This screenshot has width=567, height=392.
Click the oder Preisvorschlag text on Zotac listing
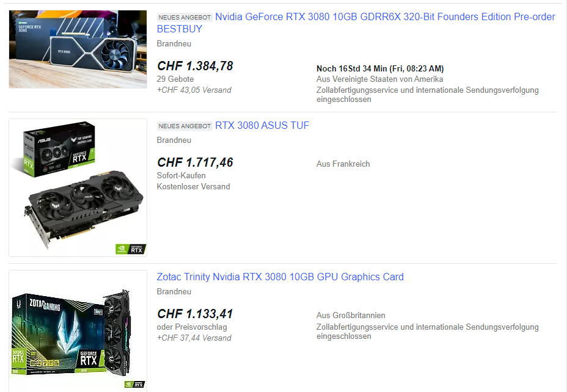(192, 327)
